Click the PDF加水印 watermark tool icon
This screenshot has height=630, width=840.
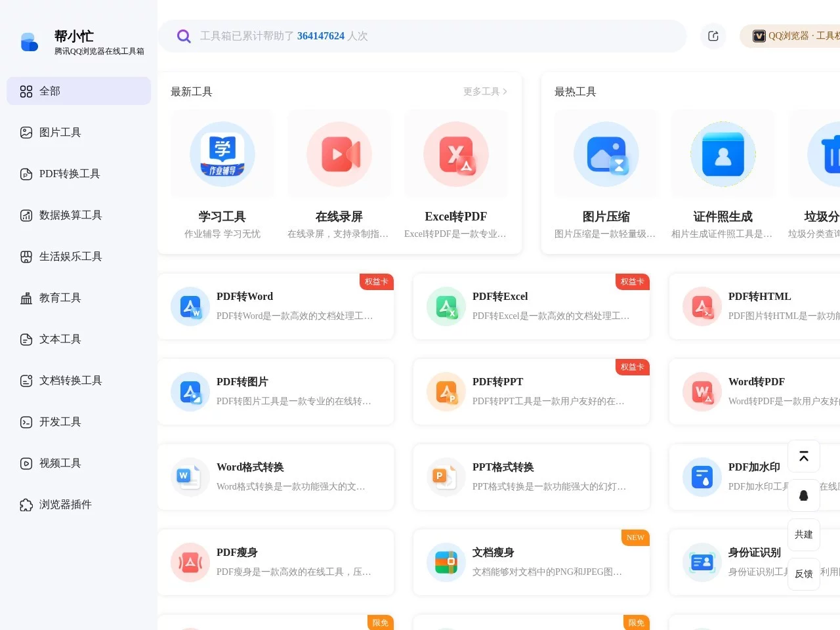pyautogui.click(x=702, y=477)
